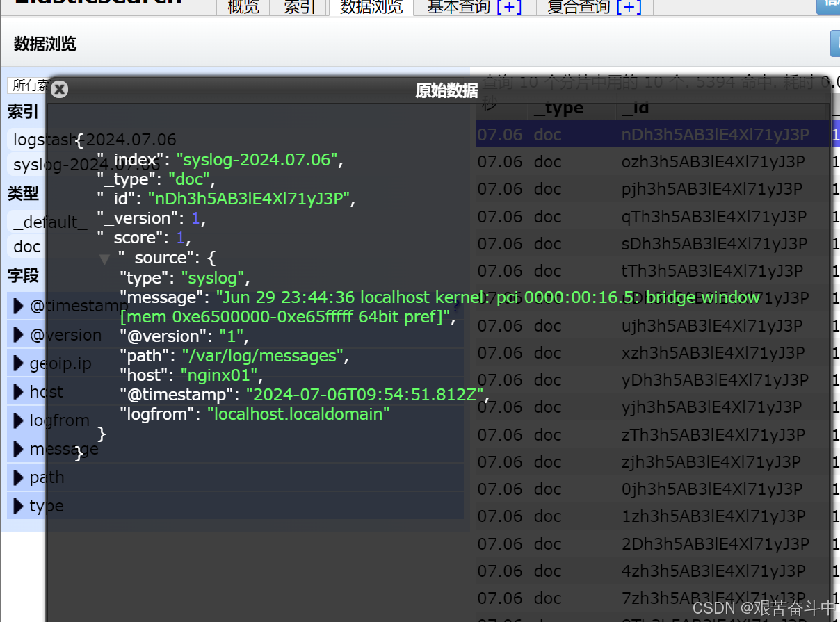Switch to the 概览 tab
Viewport: 840px width, 622px height.
pyautogui.click(x=243, y=8)
